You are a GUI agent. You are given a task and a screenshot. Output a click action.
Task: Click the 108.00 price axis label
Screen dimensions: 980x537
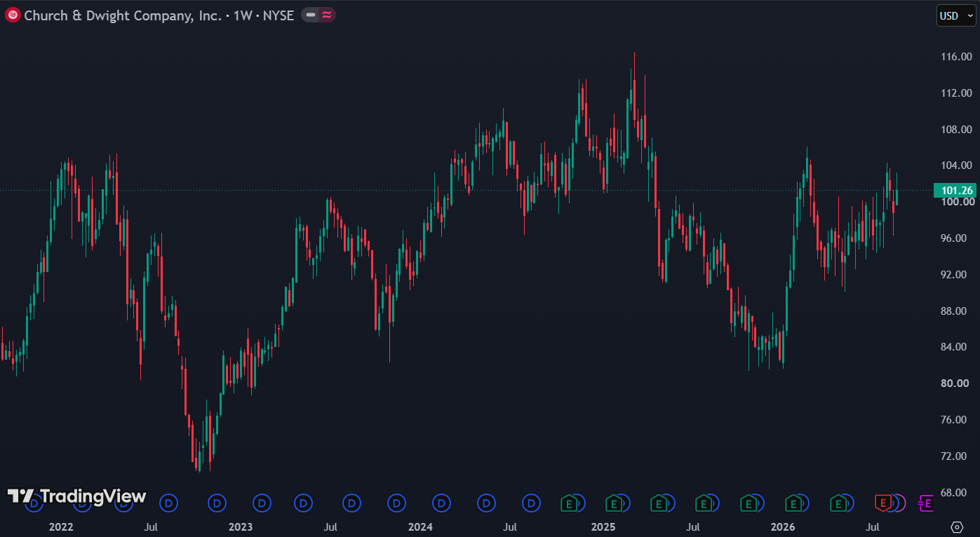956,130
